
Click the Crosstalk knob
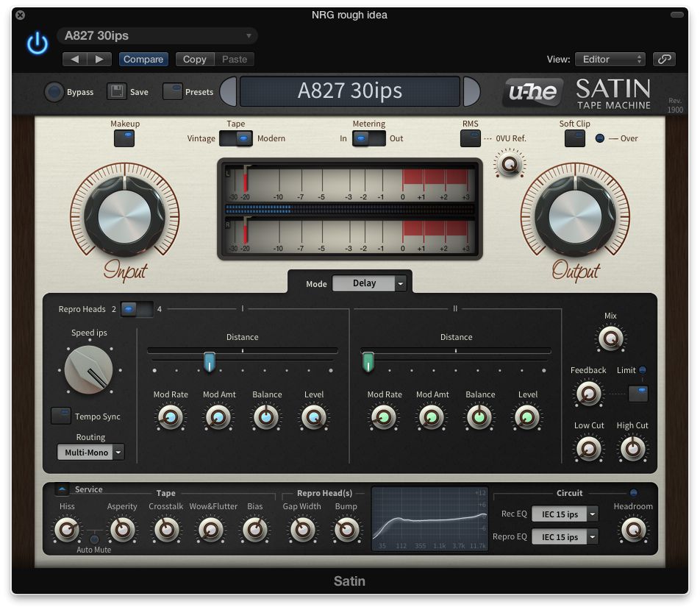coord(166,530)
